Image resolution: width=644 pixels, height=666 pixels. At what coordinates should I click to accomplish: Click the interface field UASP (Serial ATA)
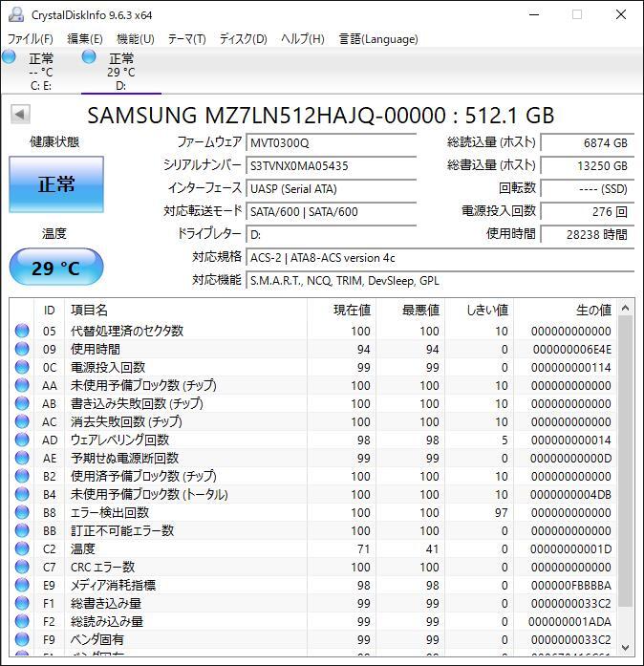(x=331, y=188)
